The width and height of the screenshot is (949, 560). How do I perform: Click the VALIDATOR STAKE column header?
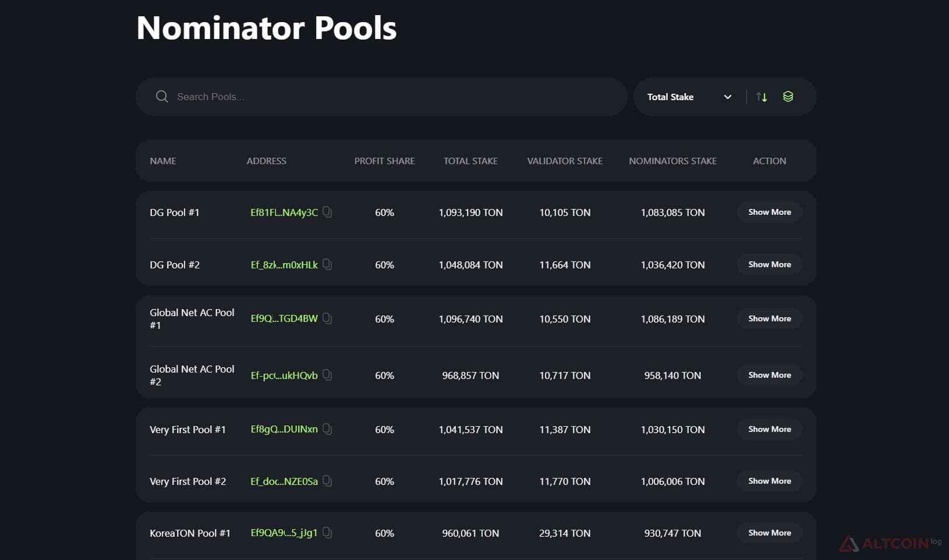click(x=565, y=161)
